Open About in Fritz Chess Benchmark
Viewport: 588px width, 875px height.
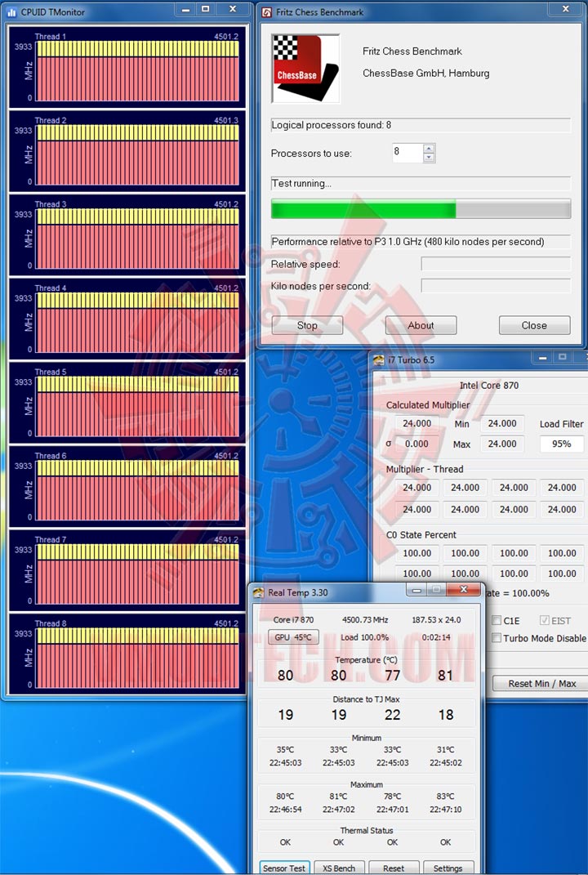coord(421,325)
